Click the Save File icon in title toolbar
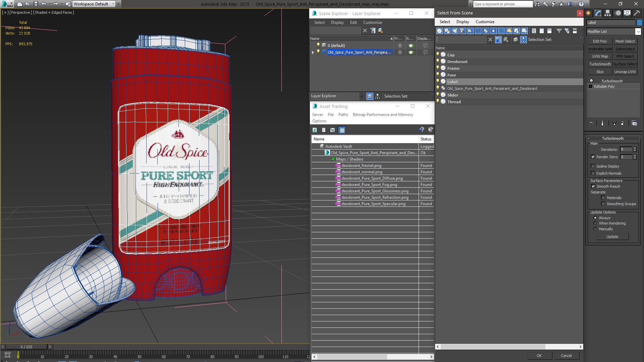This screenshot has height=362, width=644. 36,4
